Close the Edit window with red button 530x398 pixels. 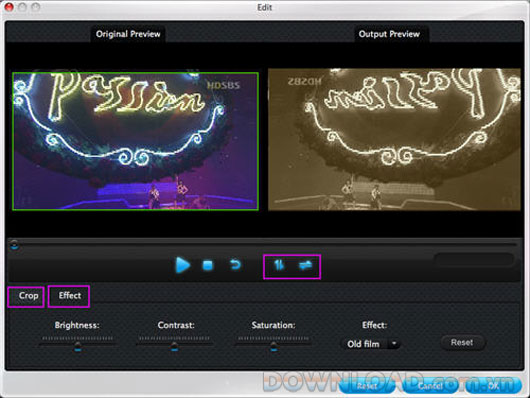click(8, 7)
